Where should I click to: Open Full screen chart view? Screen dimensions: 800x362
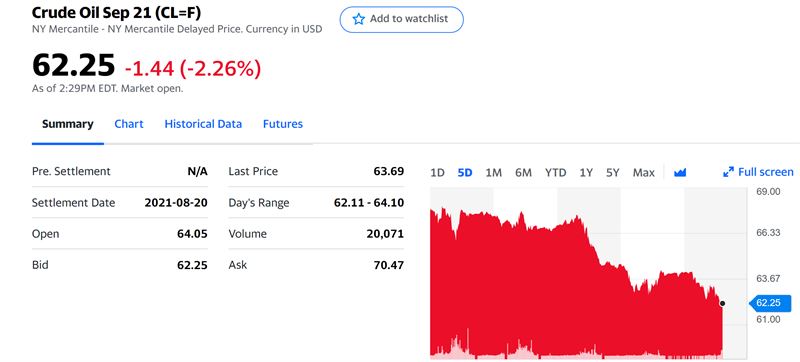758,172
